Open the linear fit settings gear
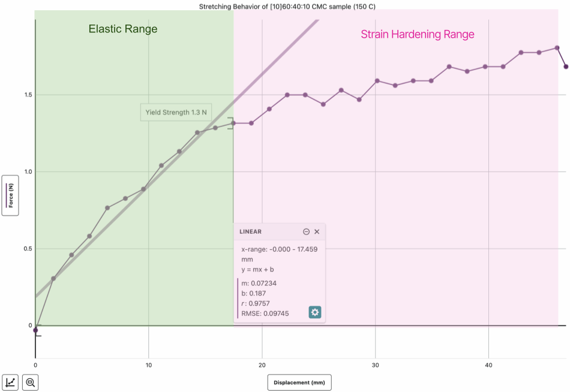The width and height of the screenshot is (570, 392). pos(315,312)
